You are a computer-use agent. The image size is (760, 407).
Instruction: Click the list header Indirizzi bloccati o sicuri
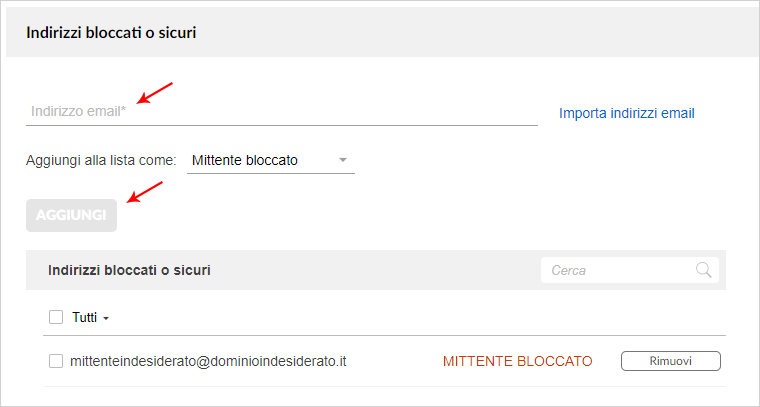click(x=129, y=270)
